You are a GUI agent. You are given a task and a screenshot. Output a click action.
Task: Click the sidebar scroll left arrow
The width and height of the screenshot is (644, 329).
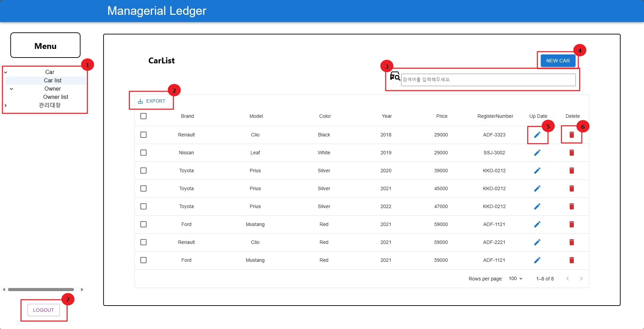[4, 290]
